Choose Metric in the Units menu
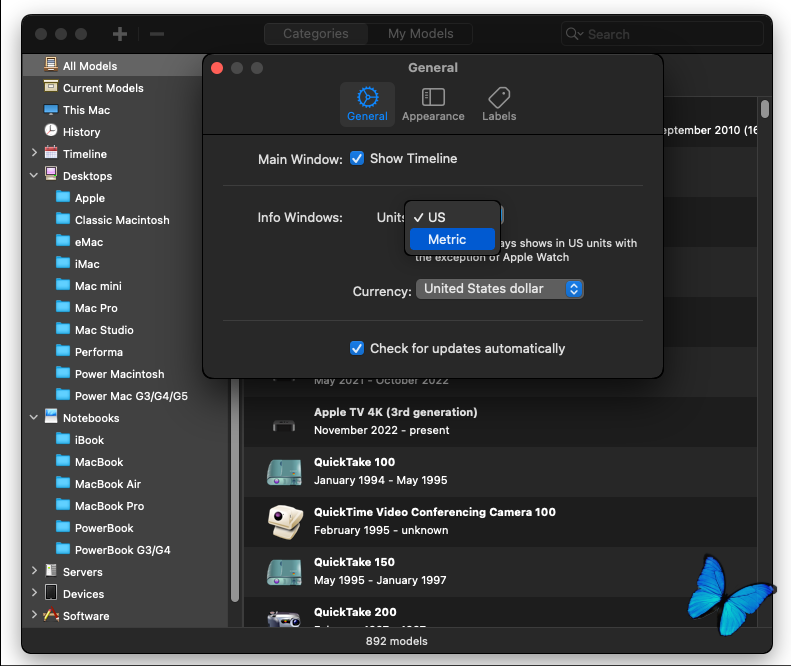The height and width of the screenshot is (666, 791). 452,239
